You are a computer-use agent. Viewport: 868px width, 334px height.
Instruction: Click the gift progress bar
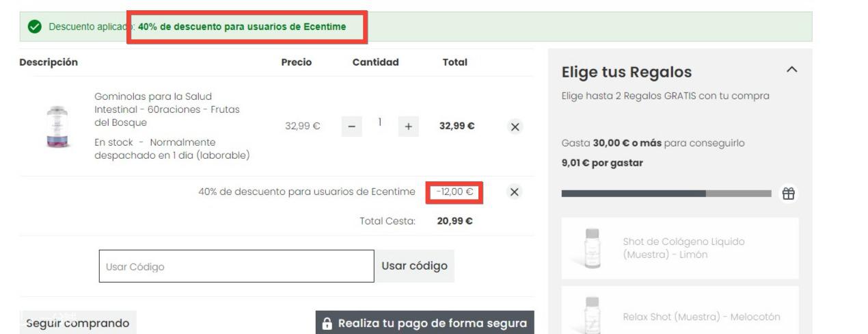pyautogui.click(x=666, y=194)
